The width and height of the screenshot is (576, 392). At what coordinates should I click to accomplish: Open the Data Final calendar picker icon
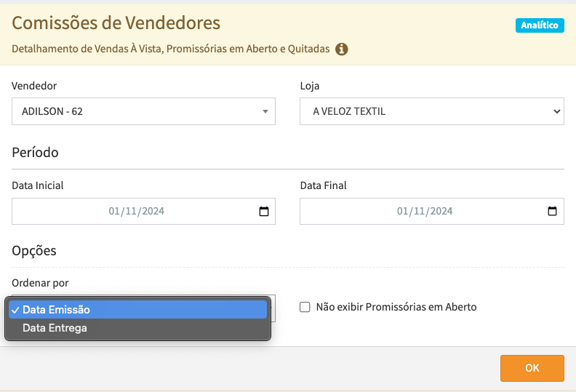coord(552,212)
